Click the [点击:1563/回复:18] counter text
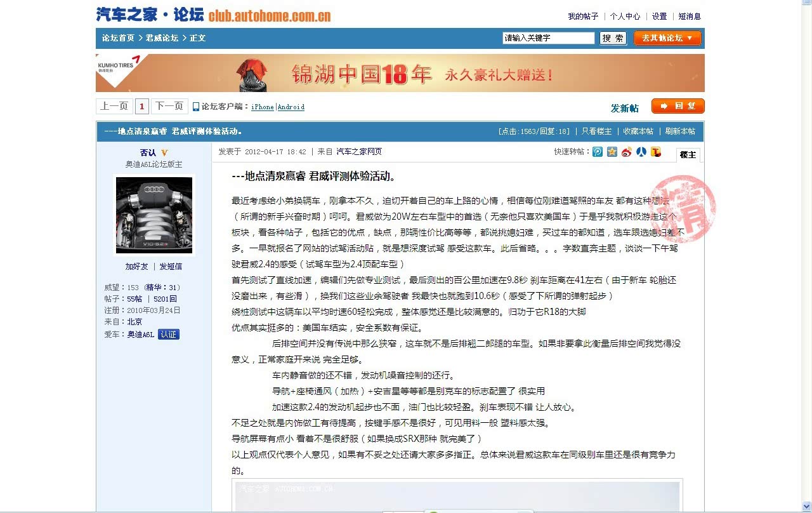This screenshot has width=812, height=513. 534,131
